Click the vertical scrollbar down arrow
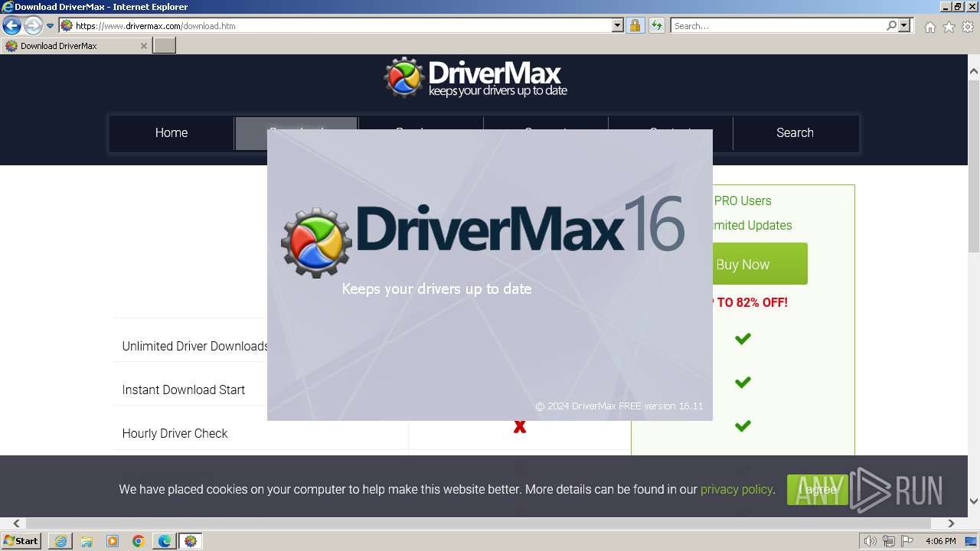 (x=973, y=501)
